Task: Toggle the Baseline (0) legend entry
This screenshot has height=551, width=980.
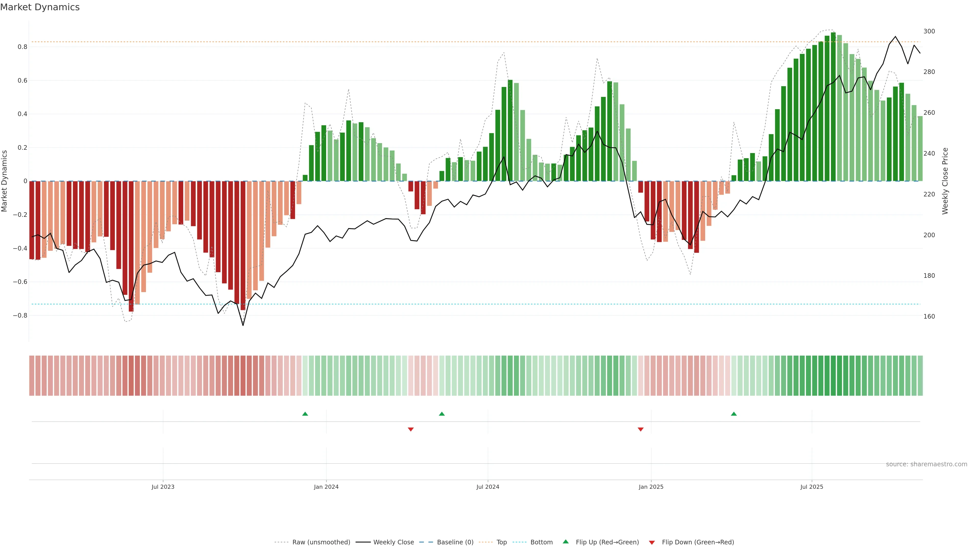Action: 455,542
